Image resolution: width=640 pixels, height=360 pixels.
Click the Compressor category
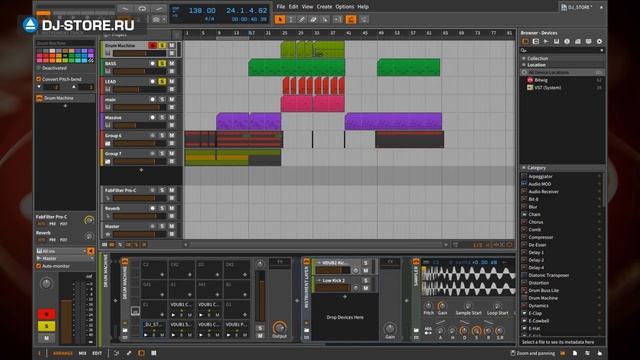point(541,237)
